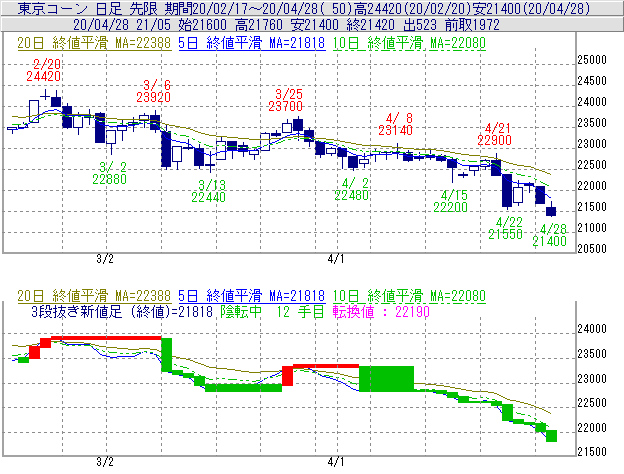
Task: Select the 3/2 low label 22880
Action: pyautogui.click(x=110, y=178)
